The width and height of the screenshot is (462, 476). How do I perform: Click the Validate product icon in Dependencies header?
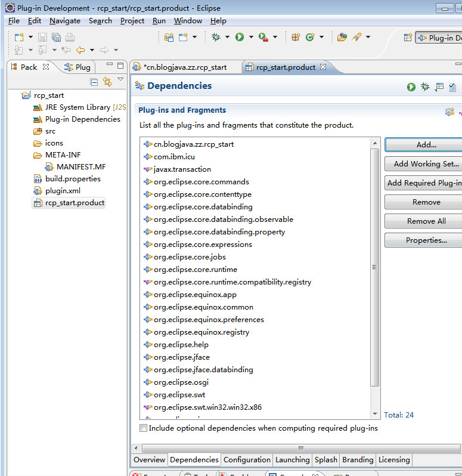coord(452,87)
